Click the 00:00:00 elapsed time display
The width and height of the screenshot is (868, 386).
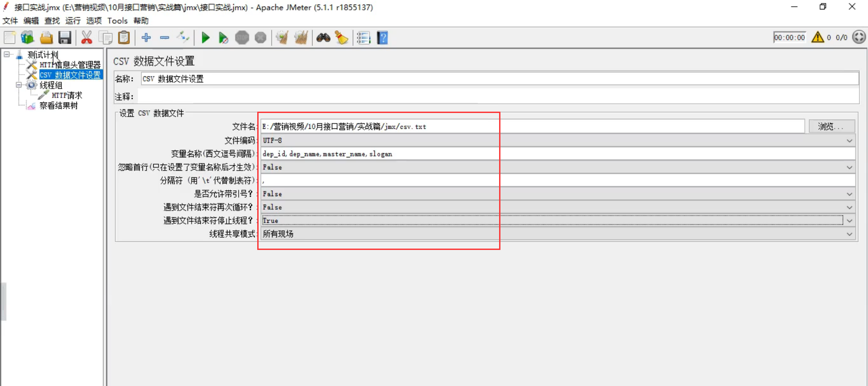point(789,38)
